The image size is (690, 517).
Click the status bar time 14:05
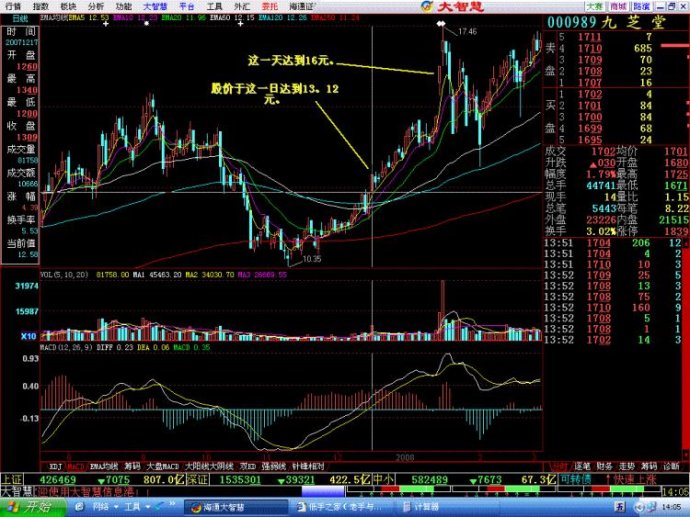coord(675,491)
